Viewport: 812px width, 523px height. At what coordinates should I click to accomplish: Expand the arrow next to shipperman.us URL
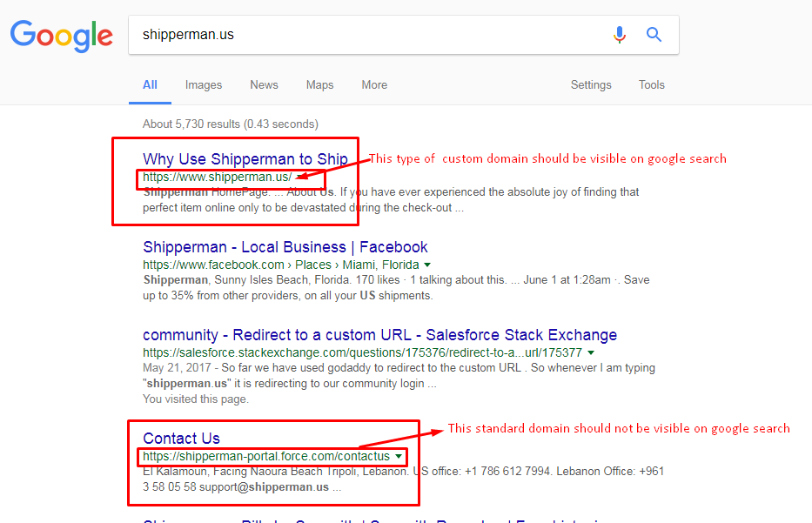click(x=299, y=178)
